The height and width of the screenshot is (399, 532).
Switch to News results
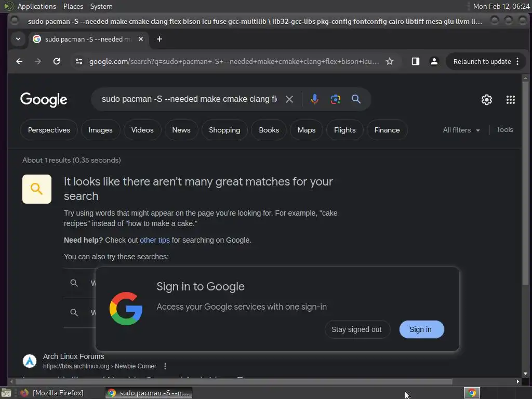[181, 130]
